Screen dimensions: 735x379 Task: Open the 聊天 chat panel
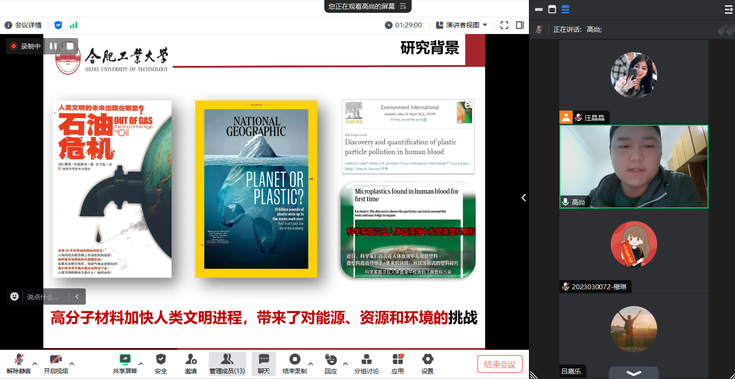pyautogui.click(x=264, y=364)
